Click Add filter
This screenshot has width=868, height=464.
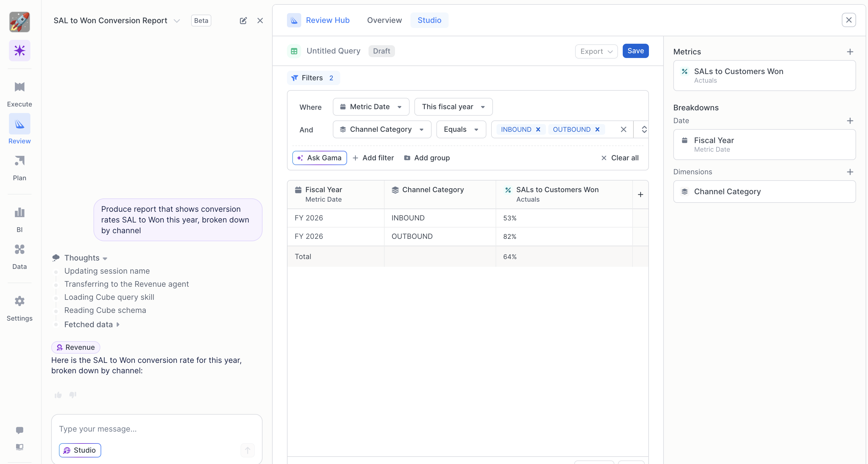(x=373, y=158)
